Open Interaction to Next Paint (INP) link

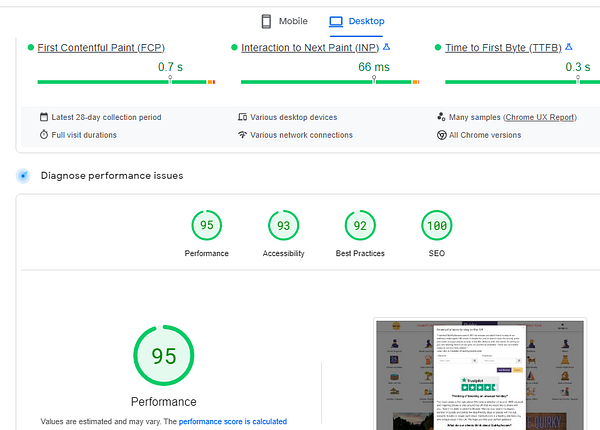310,48
